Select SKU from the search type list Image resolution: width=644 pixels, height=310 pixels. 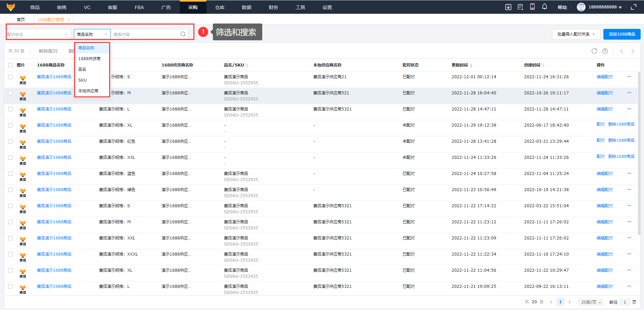pos(83,80)
